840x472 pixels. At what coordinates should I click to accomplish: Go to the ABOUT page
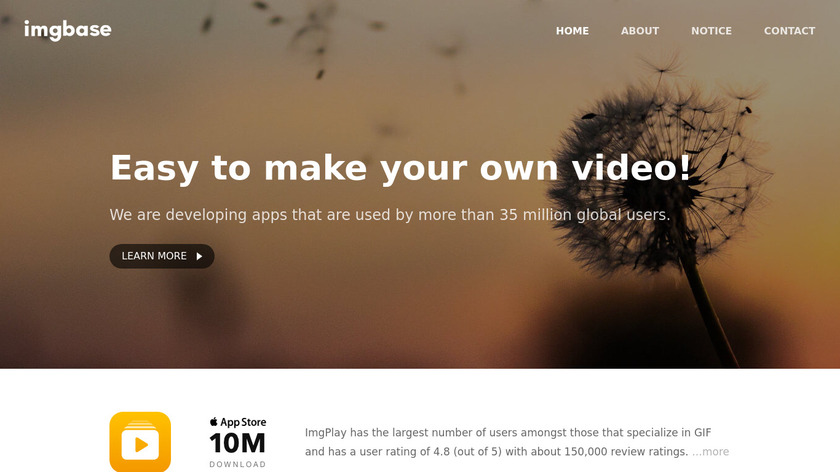click(640, 31)
